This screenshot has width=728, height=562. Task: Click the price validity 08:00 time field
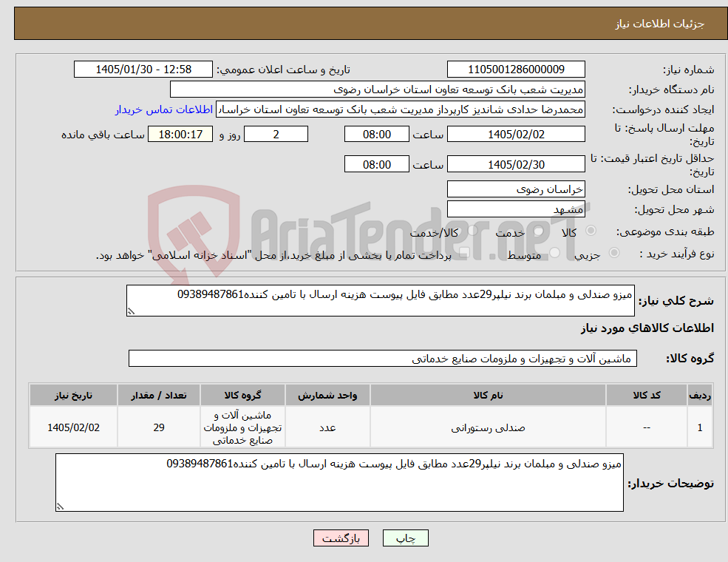pyautogui.click(x=376, y=164)
